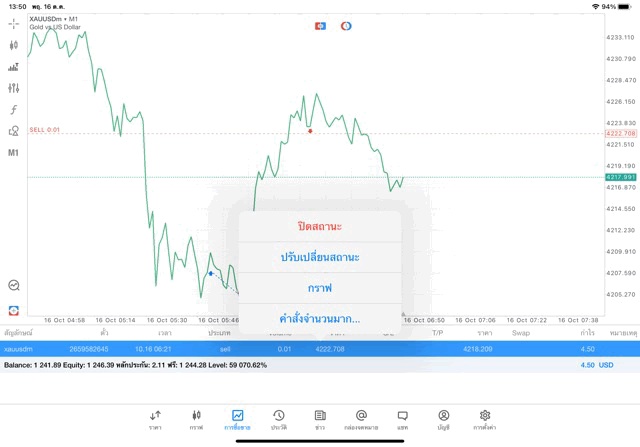Viewport: 640px width, 447px height.
Task: Open the บัญชี account icon
Action: [x=443, y=418]
